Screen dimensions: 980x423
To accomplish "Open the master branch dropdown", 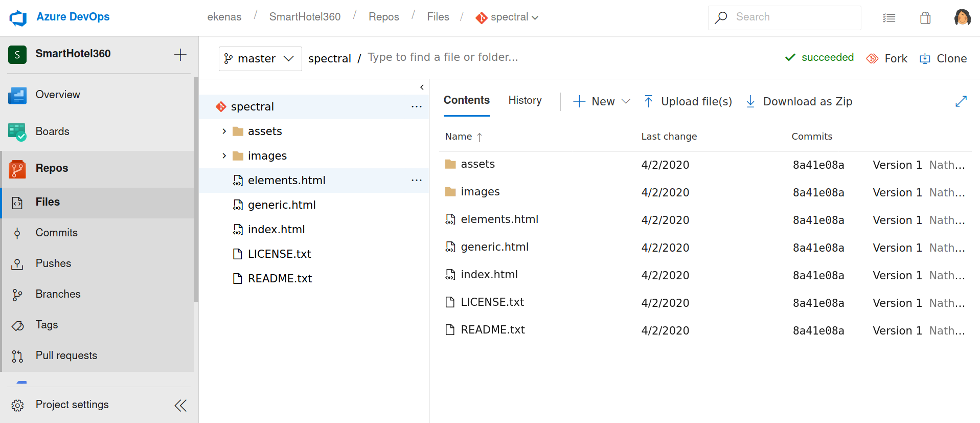I will point(260,59).
